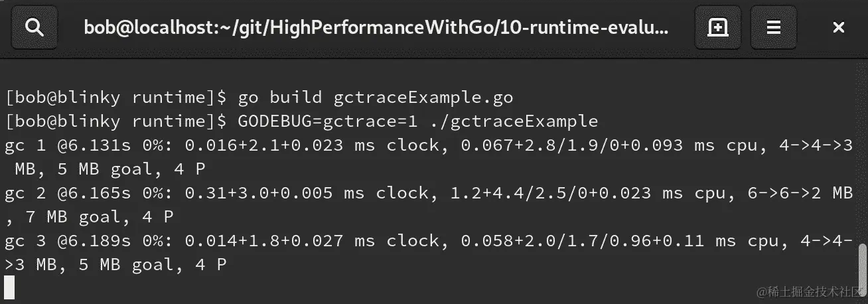This screenshot has height=304, width=868.
Task: Open a new terminal tab
Action: coord(717,27)
